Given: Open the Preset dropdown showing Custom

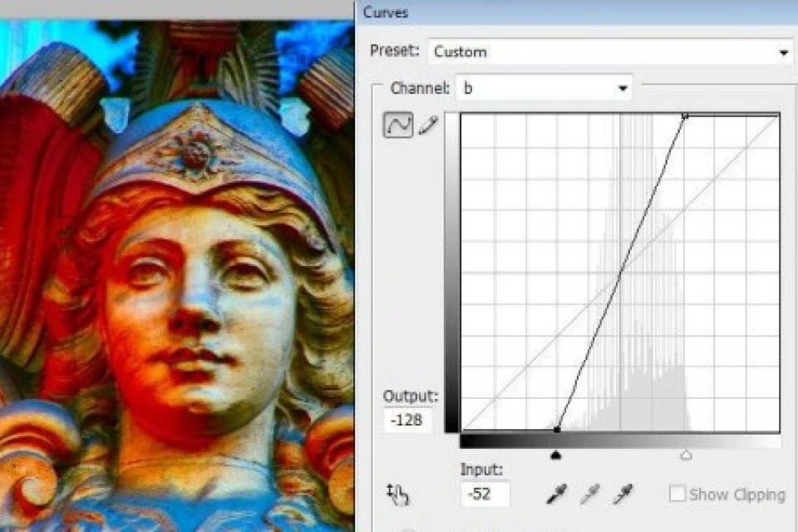Looking at the screenshot, I should [610, 52].
